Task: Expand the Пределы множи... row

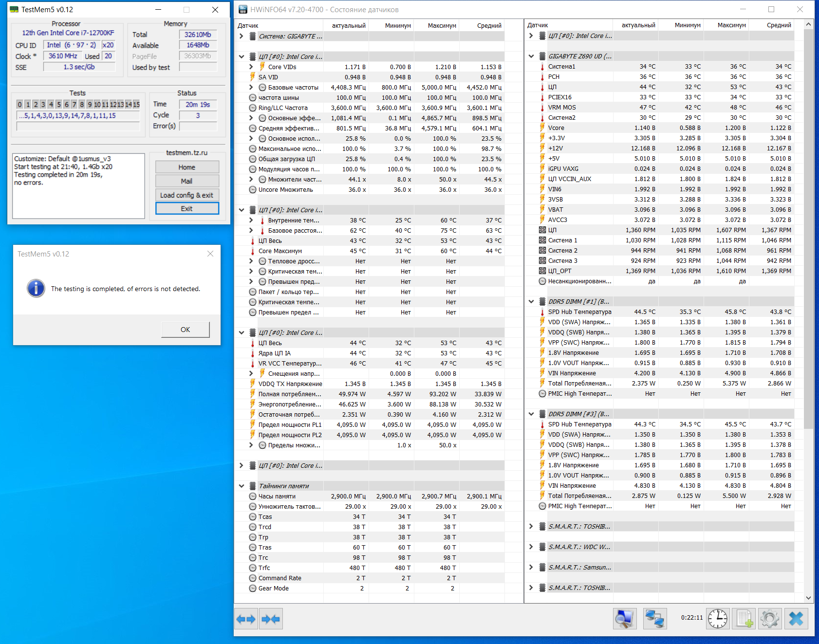Action: [251, 445]
